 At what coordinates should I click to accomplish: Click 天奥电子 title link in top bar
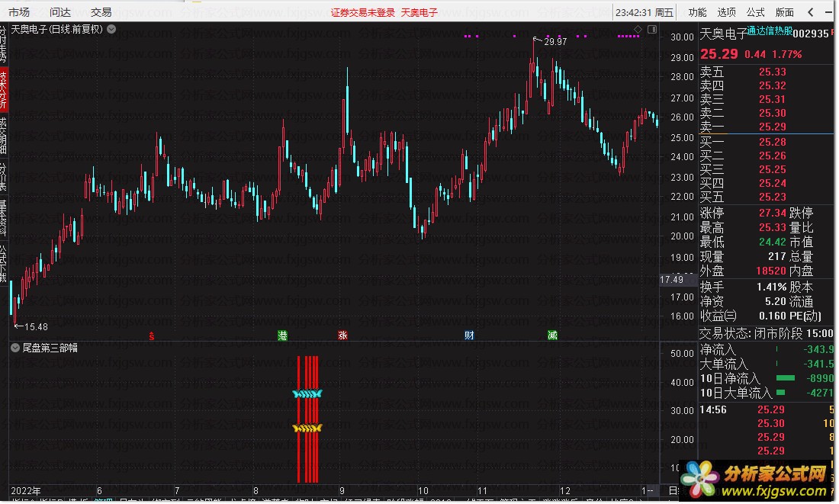(419, 12)
